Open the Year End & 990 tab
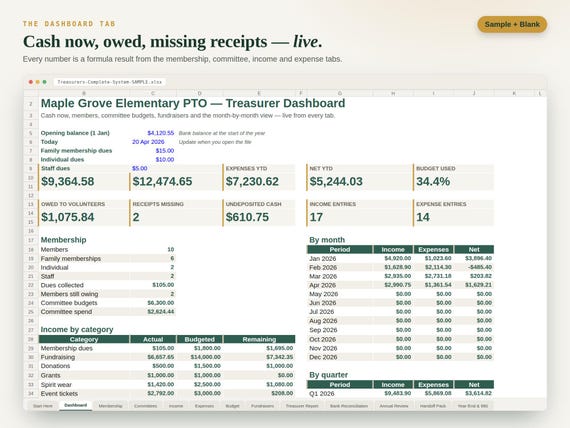Viewport: 570px width, 428px height. [473, 406]
